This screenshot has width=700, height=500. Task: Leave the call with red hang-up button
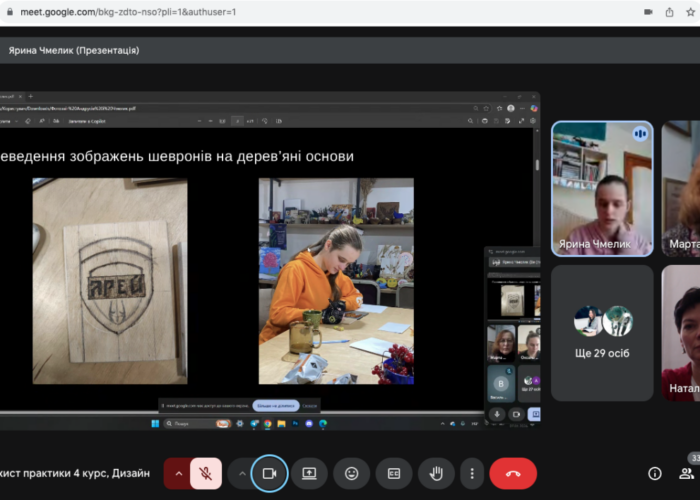513,473
